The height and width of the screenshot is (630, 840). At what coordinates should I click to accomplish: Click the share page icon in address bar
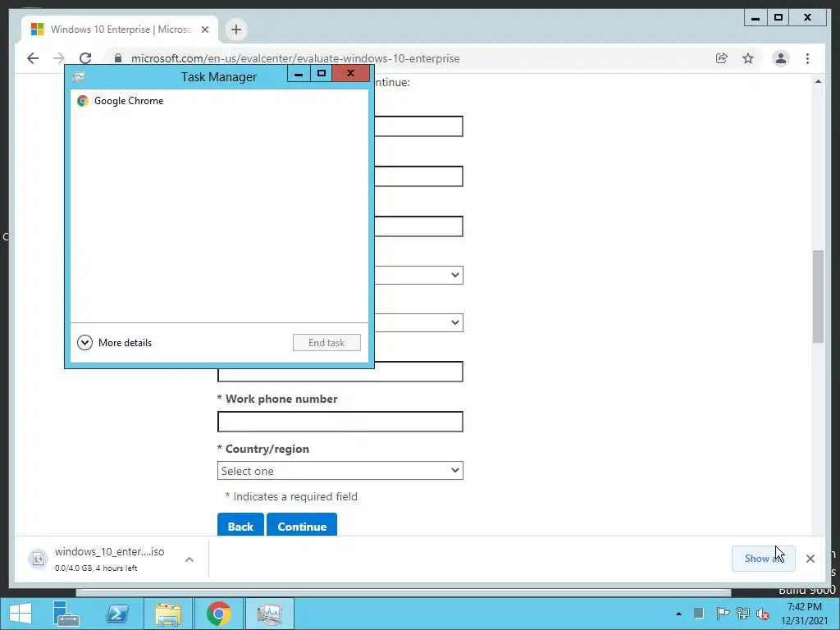[x=722, y=58]
